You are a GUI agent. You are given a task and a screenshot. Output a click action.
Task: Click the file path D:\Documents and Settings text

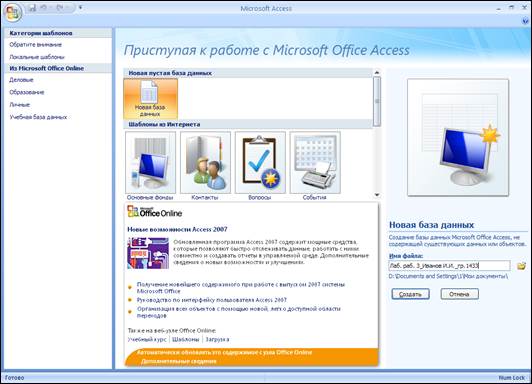click(x=448, y=276)
